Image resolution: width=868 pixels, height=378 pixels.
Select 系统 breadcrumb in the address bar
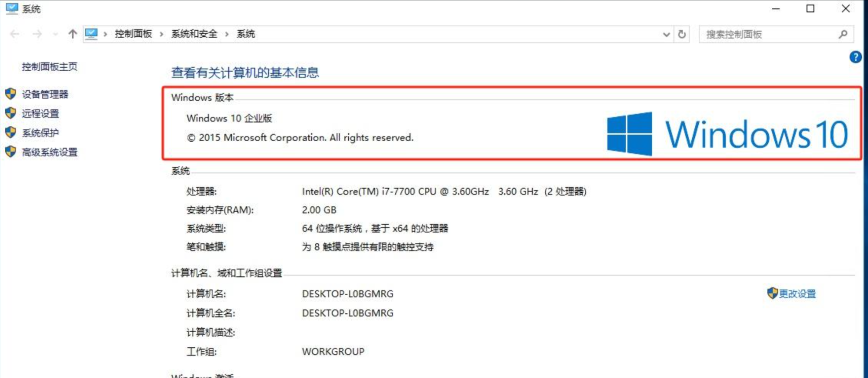tap(246, 34)
